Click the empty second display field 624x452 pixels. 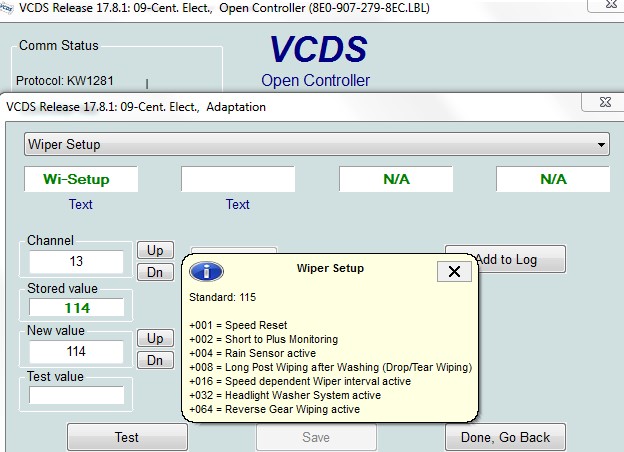click(238, 179)
